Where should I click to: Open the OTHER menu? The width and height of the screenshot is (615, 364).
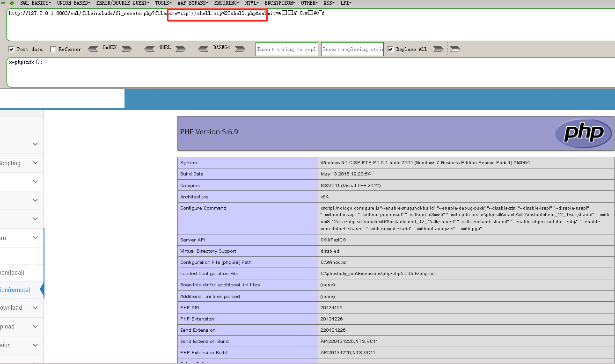(x=310, y=3)
